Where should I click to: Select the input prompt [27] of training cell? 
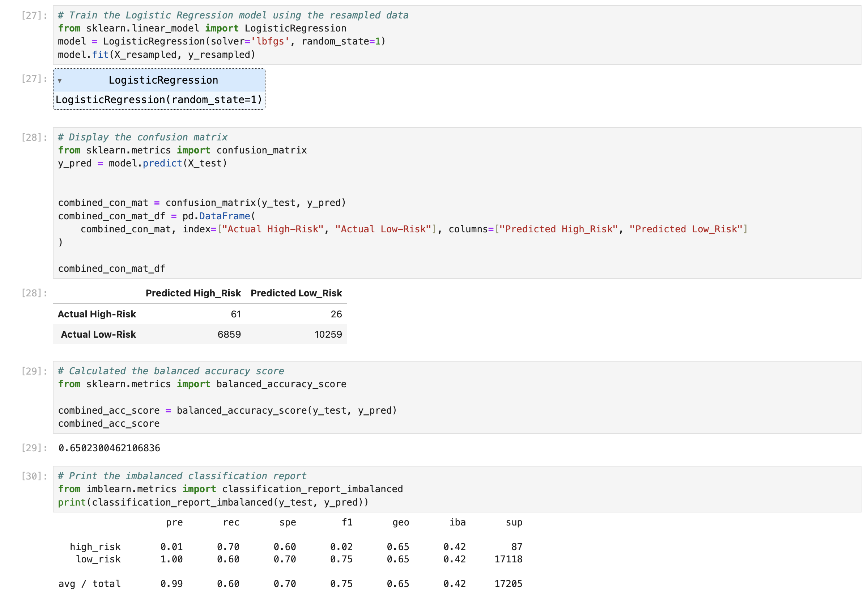click(34, 16)
